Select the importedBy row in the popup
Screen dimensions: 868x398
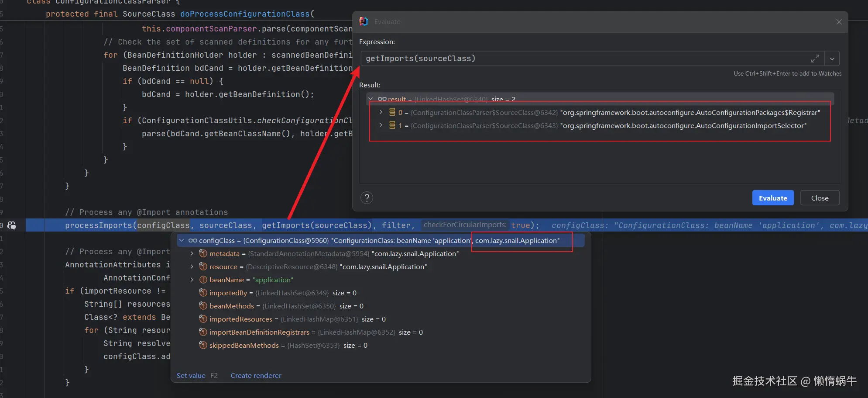[x=381, y=293]
